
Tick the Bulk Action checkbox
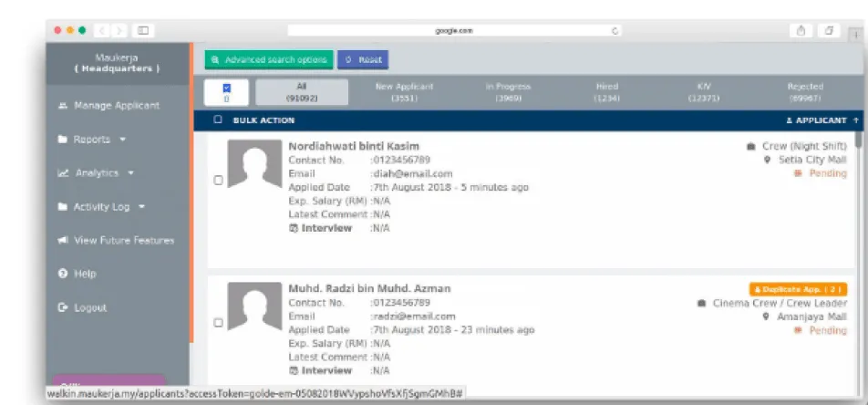pyautogui.click(x=218, y=119)
